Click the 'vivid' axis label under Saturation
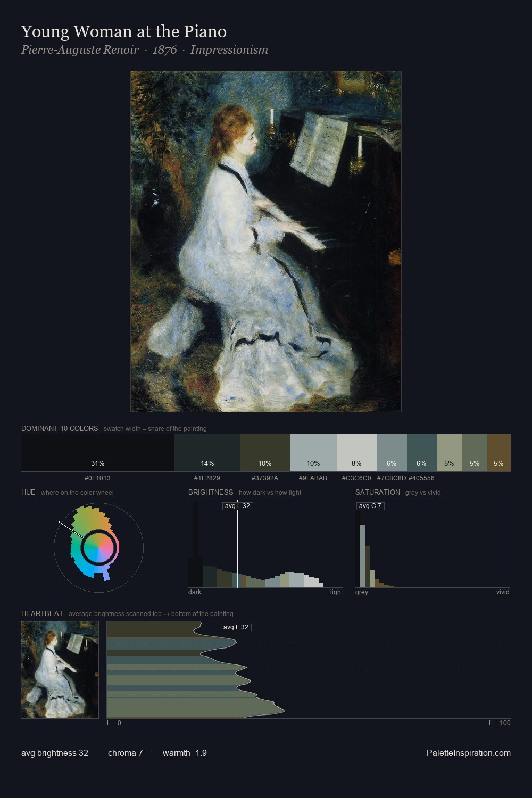Image resolution: width=532 pixels, height=798 pixels. pos(503,592)
